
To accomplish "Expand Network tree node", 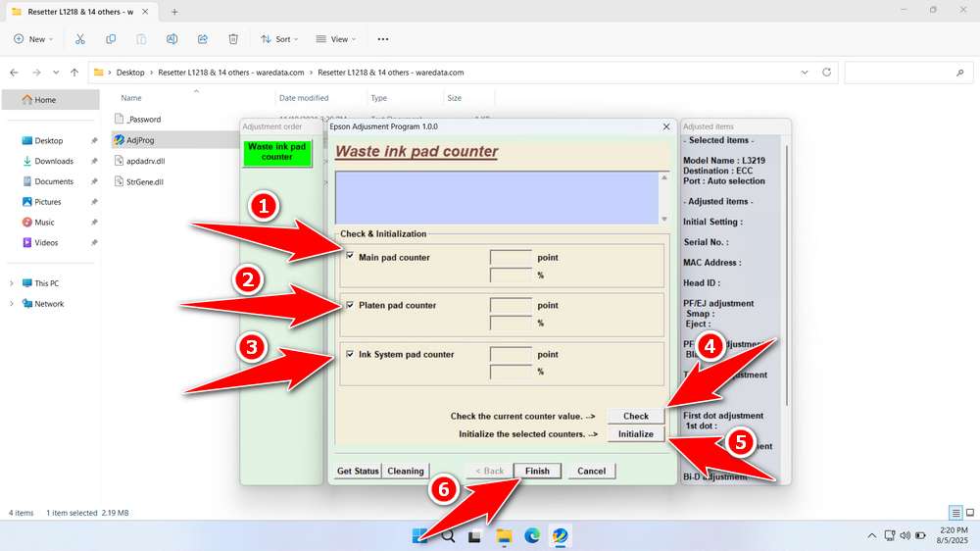I will coord(11,304).
